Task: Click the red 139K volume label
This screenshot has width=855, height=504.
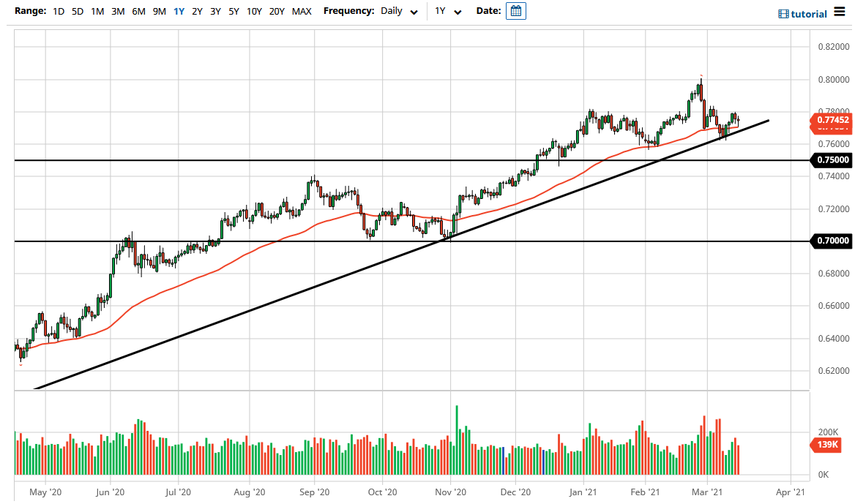Action: pos(826,444)
